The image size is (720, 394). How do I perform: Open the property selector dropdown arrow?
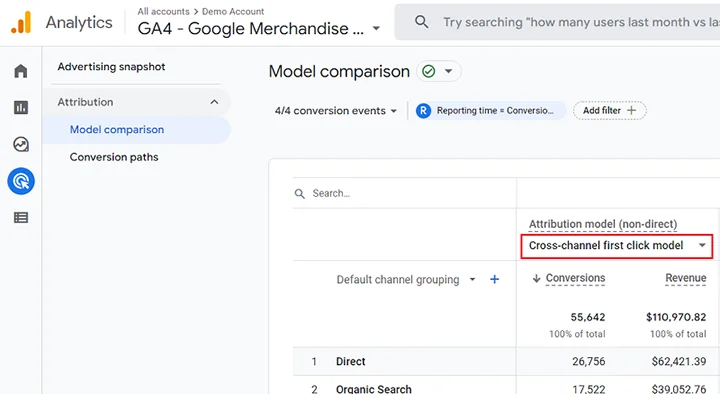click(x=376, y=28)
